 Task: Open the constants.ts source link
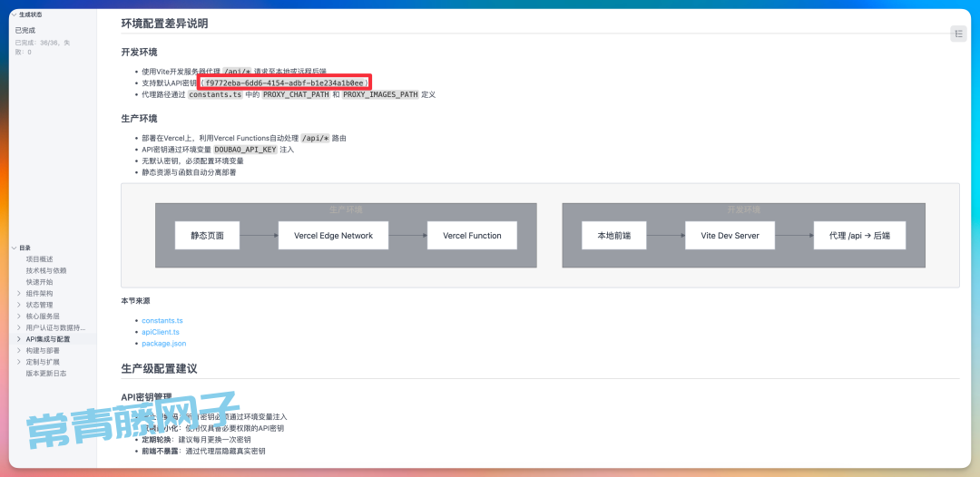pyautogui.click(x=162, y=321)
